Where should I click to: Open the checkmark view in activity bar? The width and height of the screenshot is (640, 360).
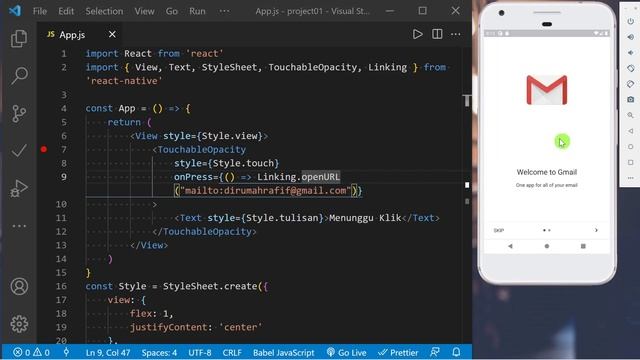(19, 151)
